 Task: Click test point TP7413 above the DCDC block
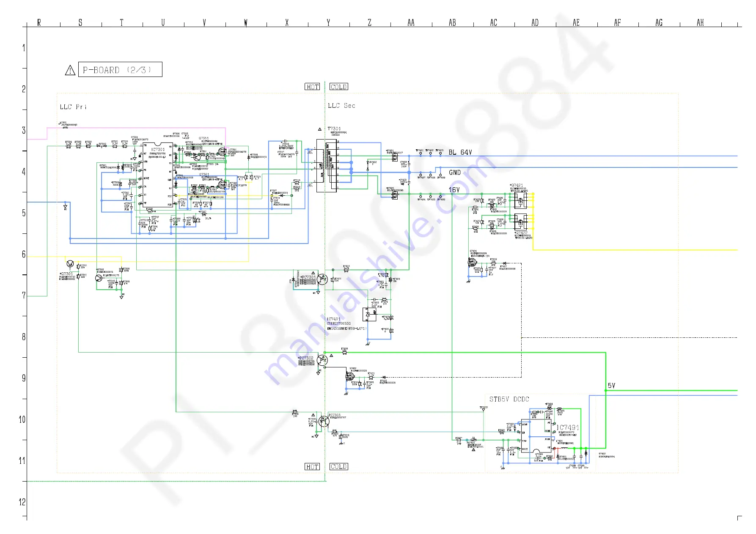point(483,410)
